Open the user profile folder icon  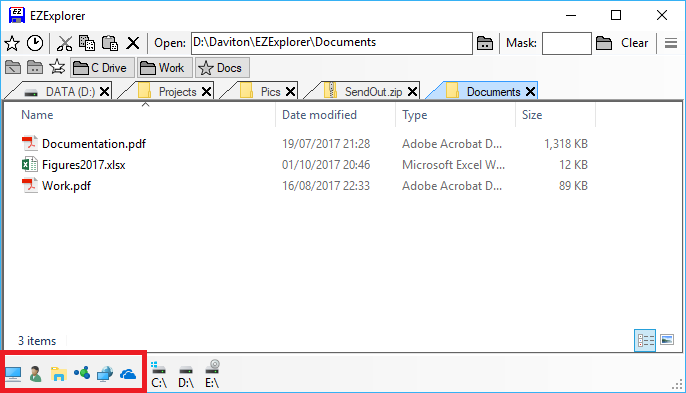click(36, 374)
